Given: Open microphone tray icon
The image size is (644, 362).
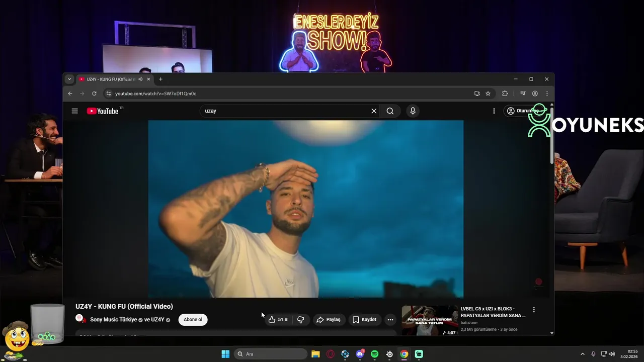Looking at the screenshot, I should (593, 354).
